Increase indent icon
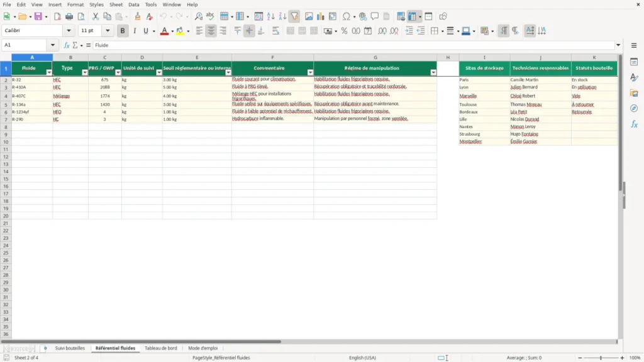Image resolution: width=644 pixels, height=362 pixels. pos(409,31)
